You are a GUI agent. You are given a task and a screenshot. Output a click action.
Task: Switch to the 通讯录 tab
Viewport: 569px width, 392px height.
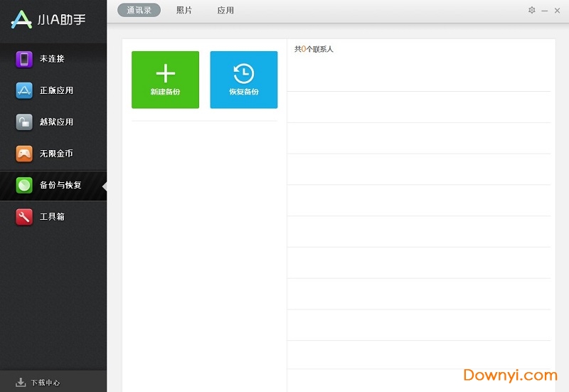[139, 10]
